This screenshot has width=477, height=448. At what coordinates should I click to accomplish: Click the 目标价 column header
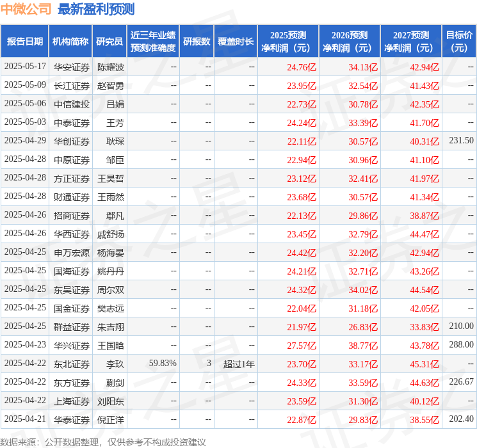(x=459, y=41)
